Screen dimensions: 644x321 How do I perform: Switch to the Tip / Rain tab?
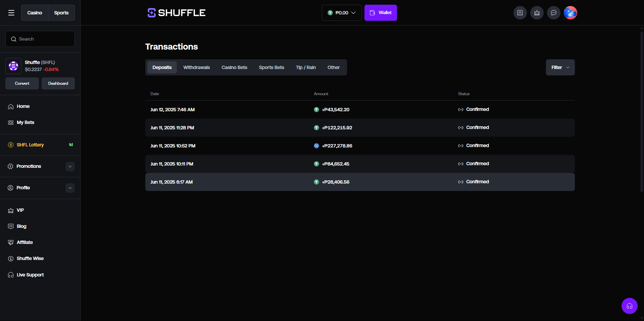tap(306, 67)
